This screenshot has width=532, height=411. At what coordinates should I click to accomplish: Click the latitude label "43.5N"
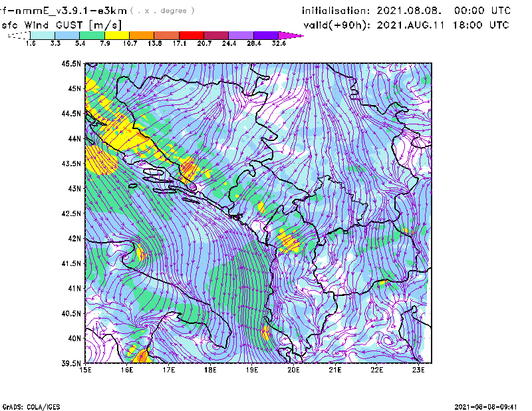71,164
